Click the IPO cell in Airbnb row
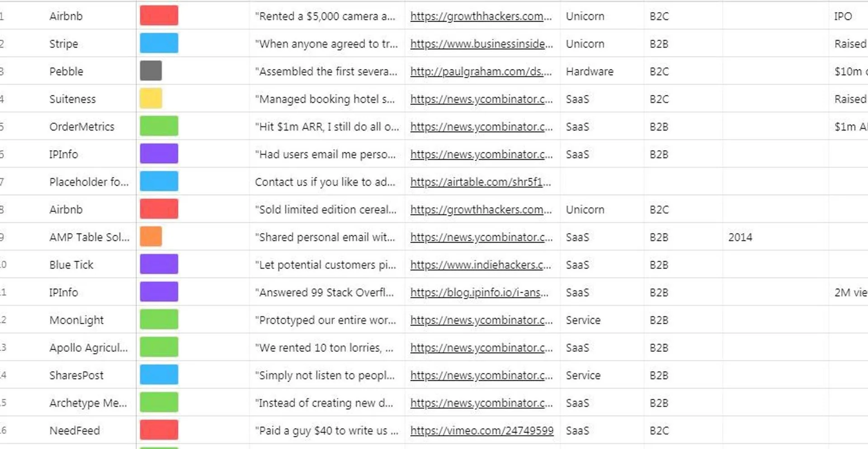This screenshot has height=449, width=868. click(843, 16)
